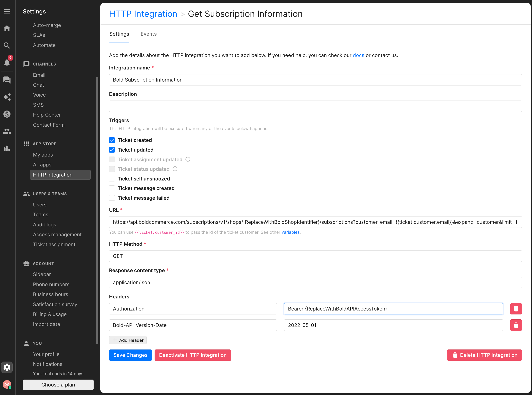The image size is (532, 395).
Task: Click the App Store grid icon
Action: pos(26,144)
